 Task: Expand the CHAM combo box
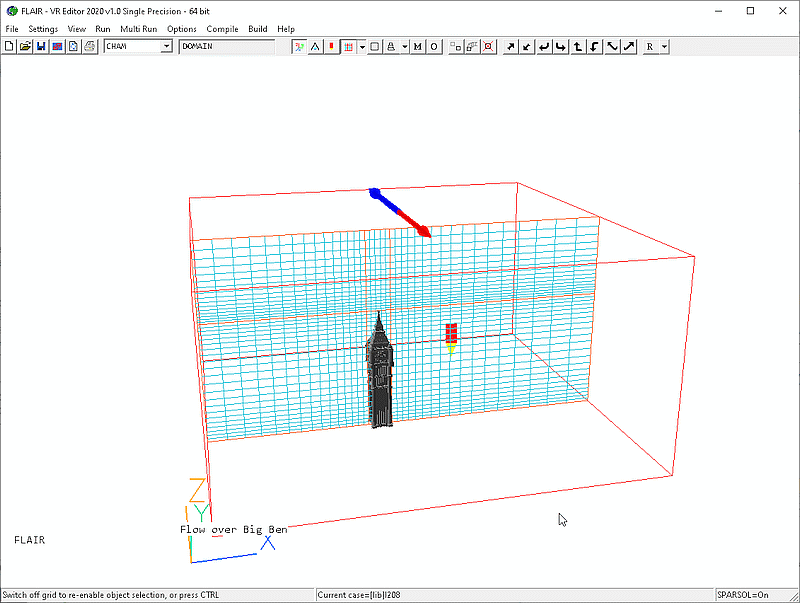click(166, 46)
